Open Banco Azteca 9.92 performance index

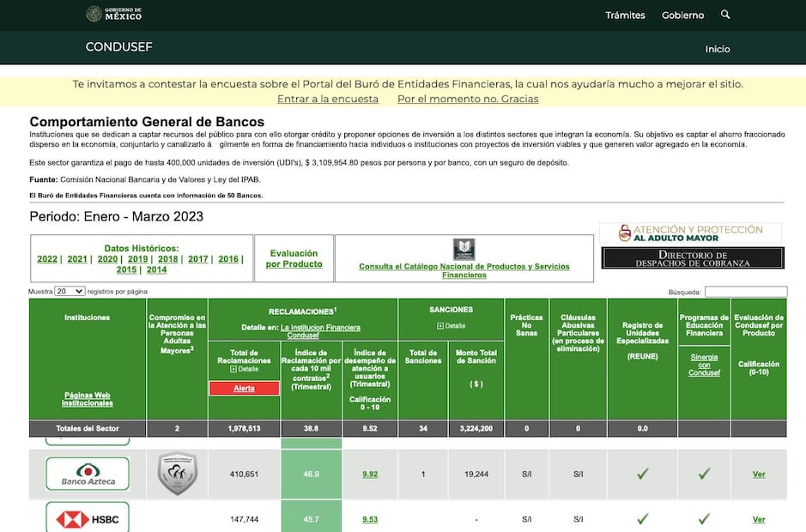click(370, 475)
